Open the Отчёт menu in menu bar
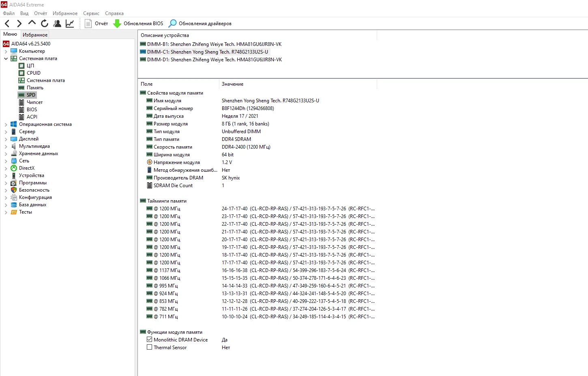This screenshot has width=588, height=376. 41,13
